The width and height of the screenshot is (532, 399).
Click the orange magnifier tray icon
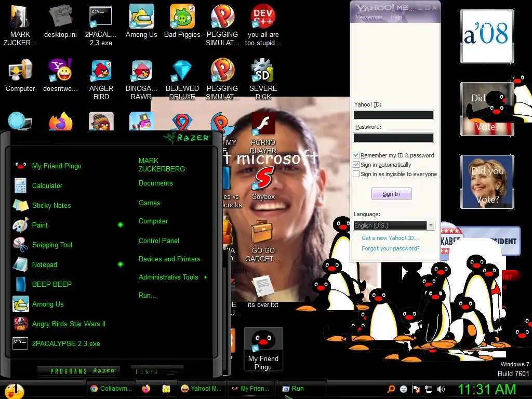coord(391,389)
